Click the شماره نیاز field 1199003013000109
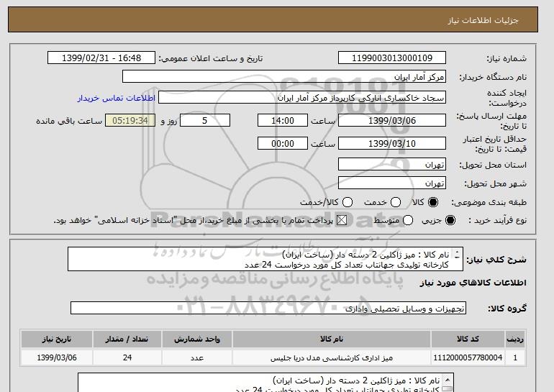Screen dimensions: 554x392 392,58
